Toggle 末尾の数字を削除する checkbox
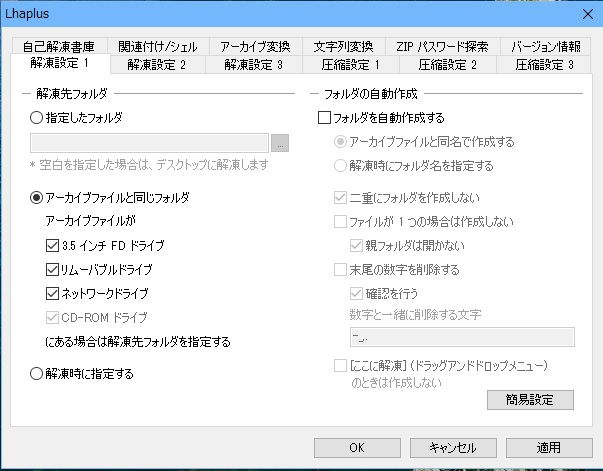 [x=340, y=270]
